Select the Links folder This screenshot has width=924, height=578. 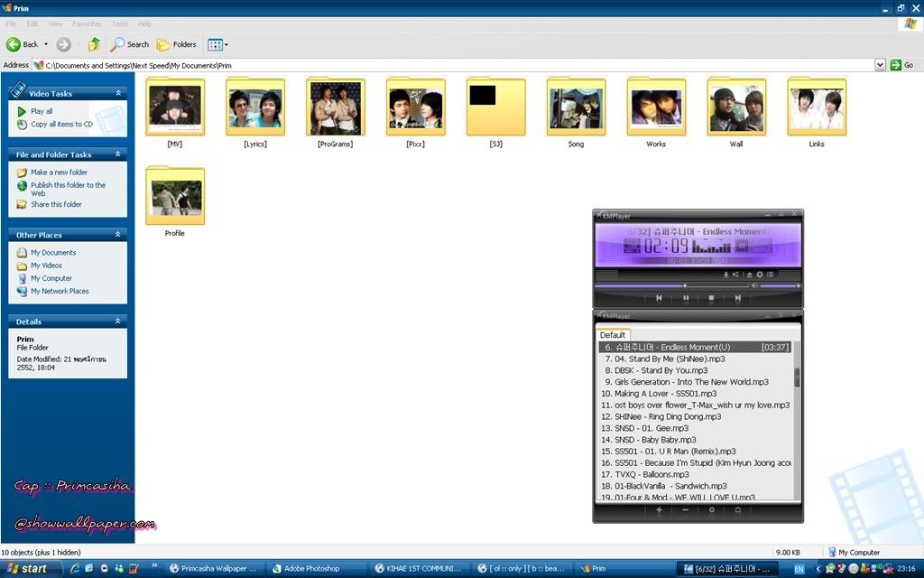[x=816, y=112]
